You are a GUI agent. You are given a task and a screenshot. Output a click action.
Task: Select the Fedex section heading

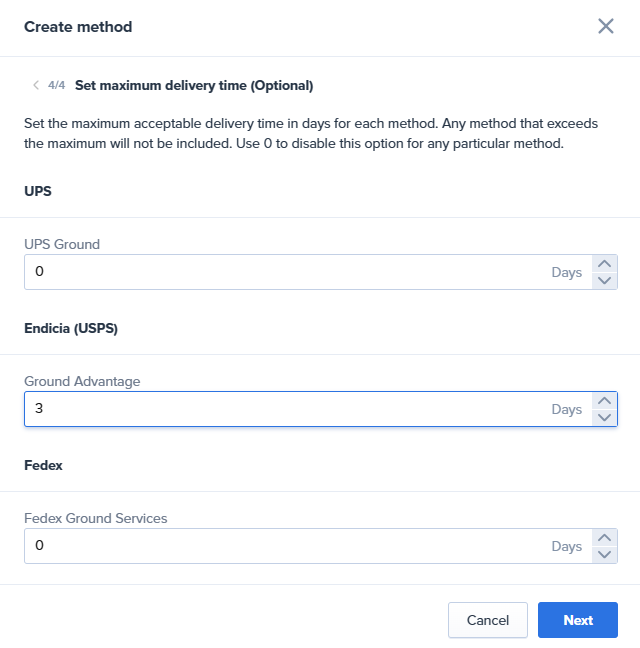pyautogui.click(x=43, y=465)
